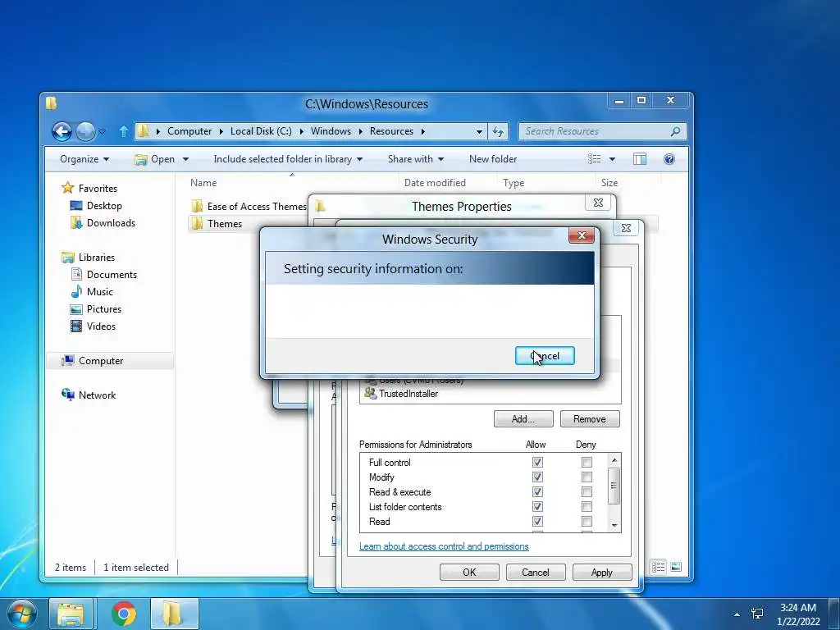Expand the arrow after Resources in breadcrumb
The width and height of the screenshot is (840, 630).
[422, 131]
